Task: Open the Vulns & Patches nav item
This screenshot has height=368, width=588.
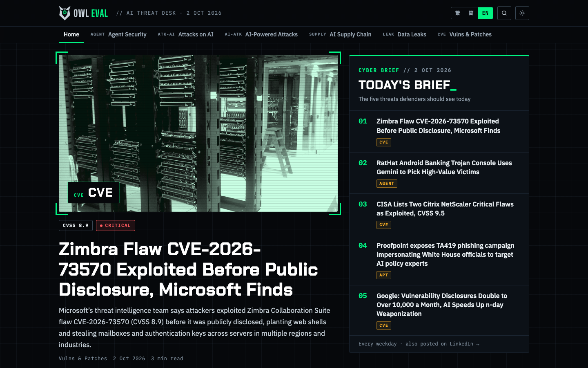Action: click(465, 34)
